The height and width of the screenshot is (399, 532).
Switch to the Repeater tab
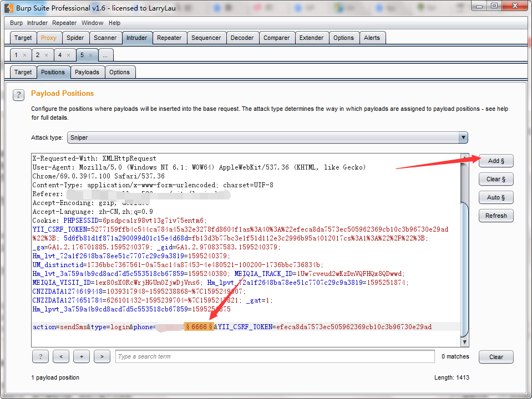click(169, 38)
